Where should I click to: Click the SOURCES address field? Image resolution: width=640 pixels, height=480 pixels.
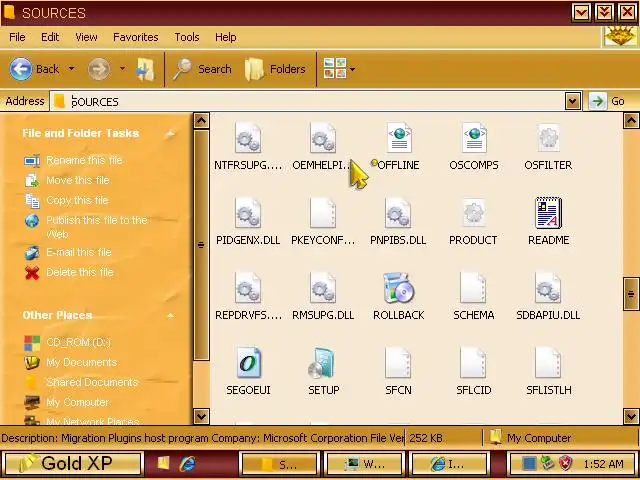[308, 101]
